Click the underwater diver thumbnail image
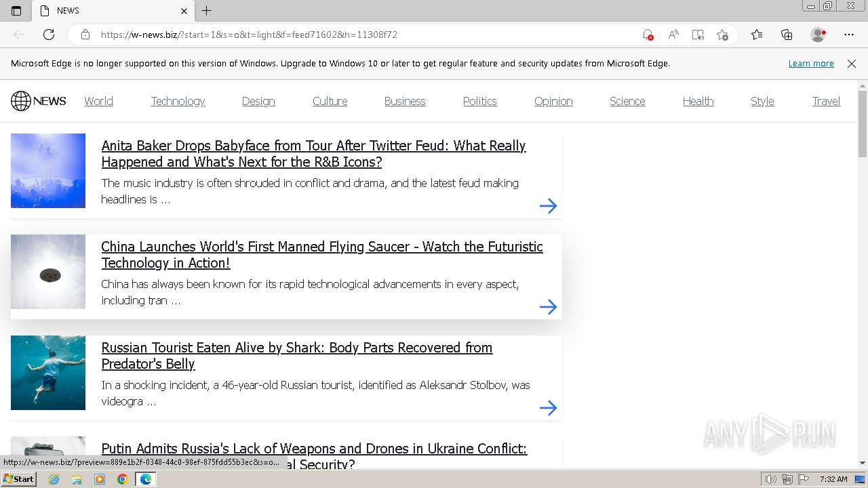 (x=48, y=373)
